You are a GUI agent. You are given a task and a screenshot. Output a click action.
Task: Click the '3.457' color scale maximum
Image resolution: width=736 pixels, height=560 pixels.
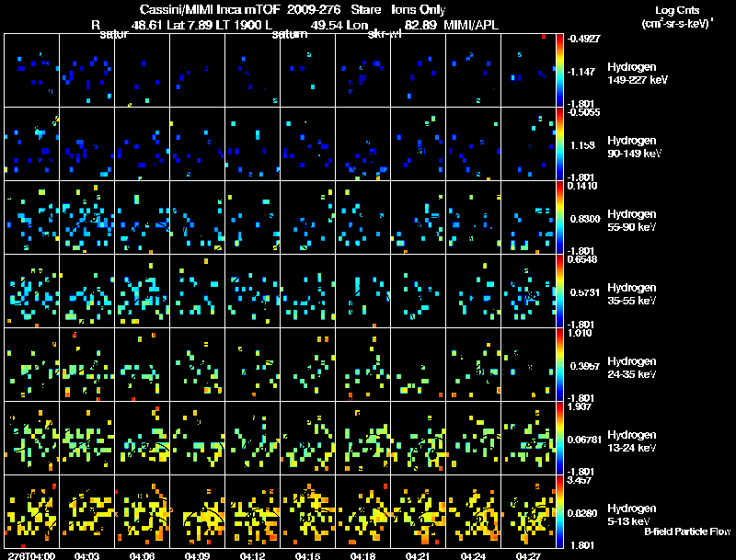coord(580,480)
